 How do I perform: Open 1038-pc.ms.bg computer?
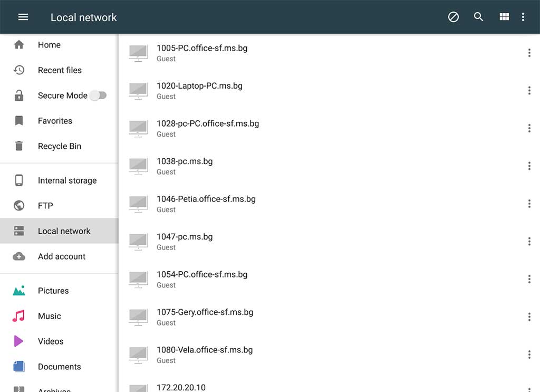pos(329,166)
